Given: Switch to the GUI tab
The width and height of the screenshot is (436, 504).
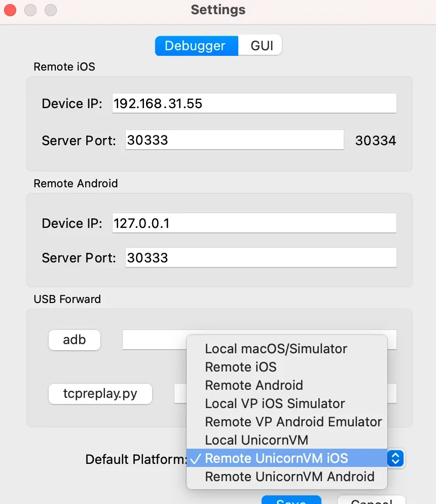Looking at the screenshot, I should pyautogui.click(x=260, y=46).
